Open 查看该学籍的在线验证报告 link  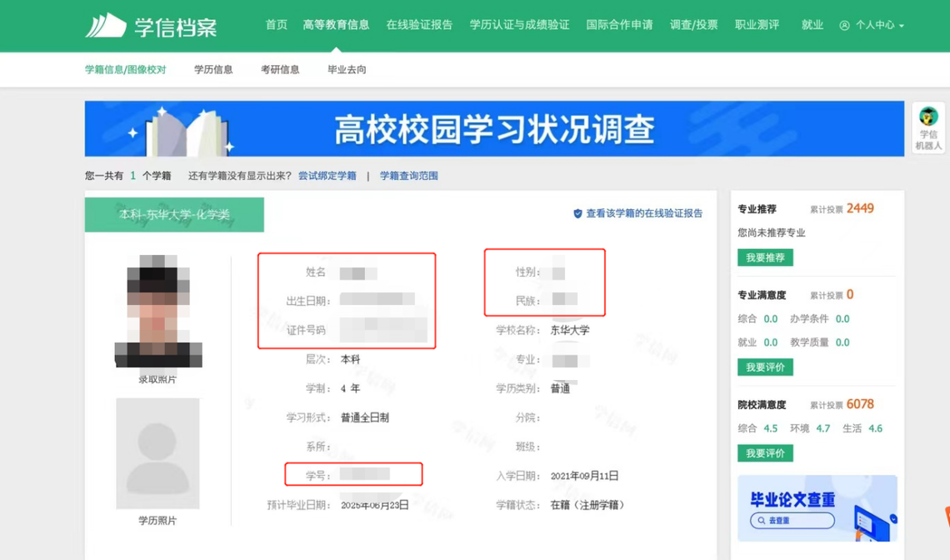(645, 213)
